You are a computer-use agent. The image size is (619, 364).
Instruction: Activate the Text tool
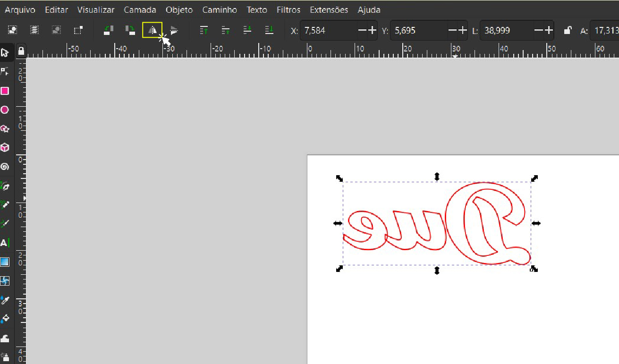5,243
